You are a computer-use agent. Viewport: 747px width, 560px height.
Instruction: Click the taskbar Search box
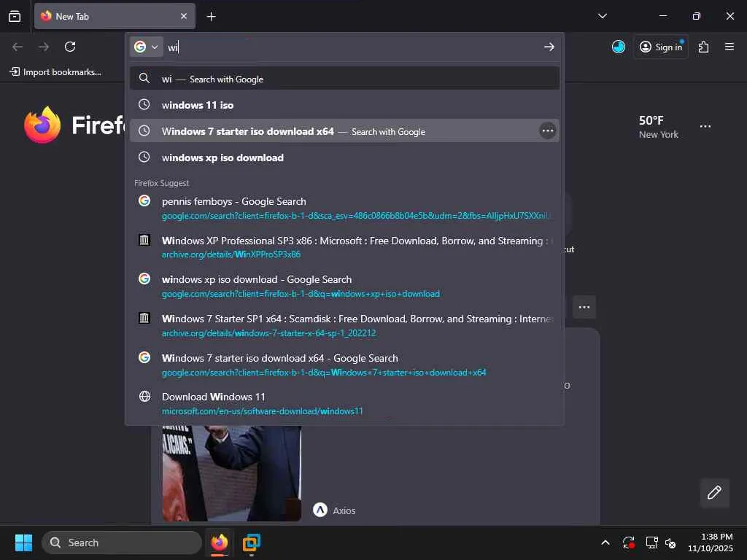pos(122,542)
